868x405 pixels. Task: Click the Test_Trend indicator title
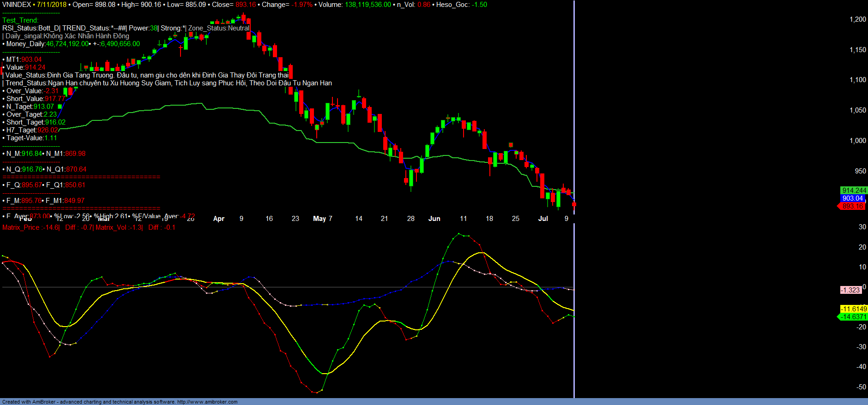coord(20,20)
